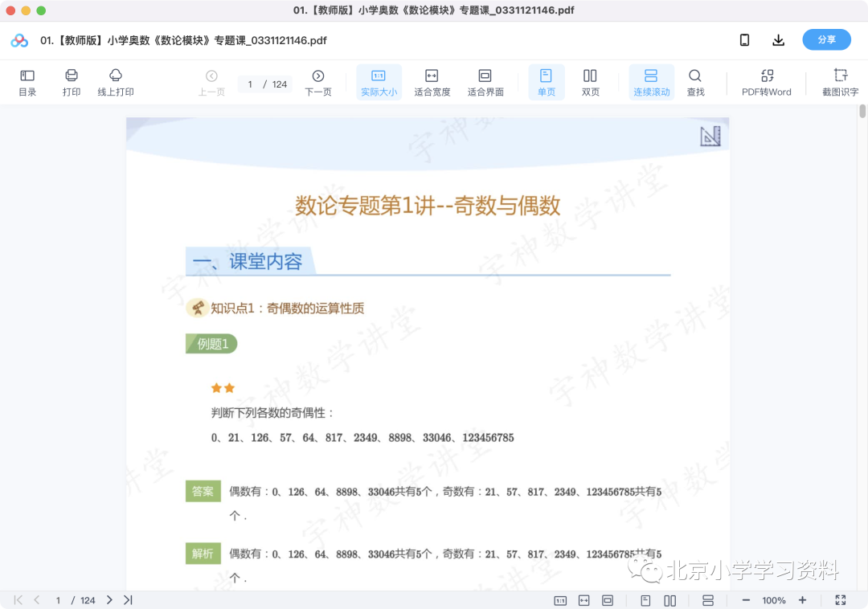This screenshot has height=609, width=868.
Task: Click actual size icon in bottom bar
Action: pyautogui.click(x=560, y=601)
